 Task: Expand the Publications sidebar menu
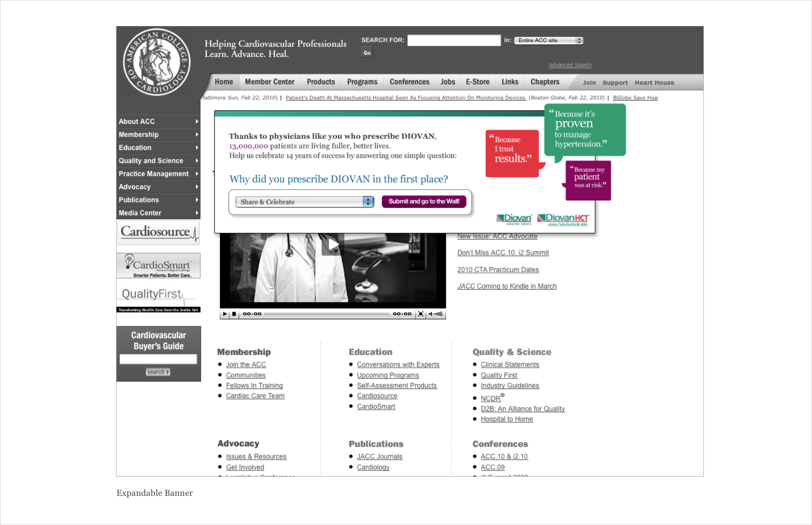pos(158,200)
